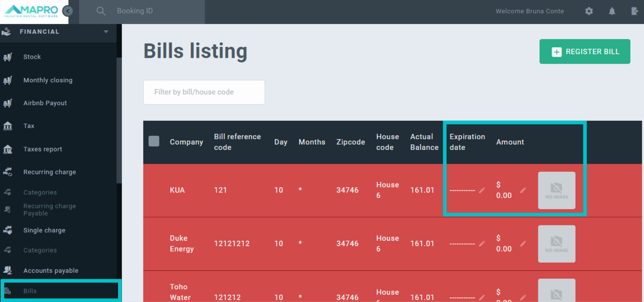The image size is (644, 302).
Task: Click the Filter by bill/house code field
Action: [204, 92]
